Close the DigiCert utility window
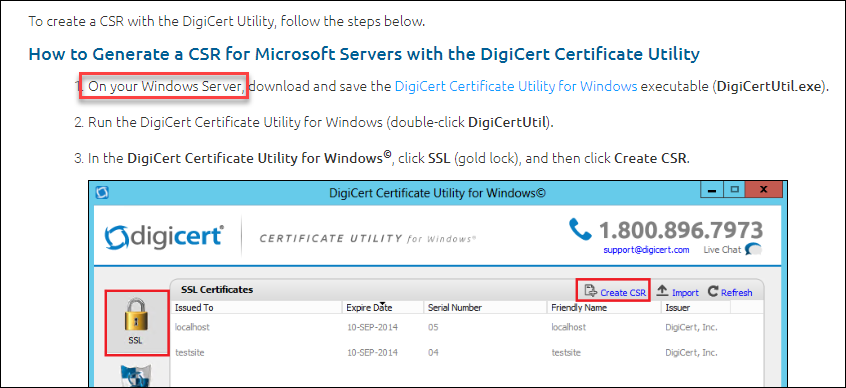 tap(763, 190)
